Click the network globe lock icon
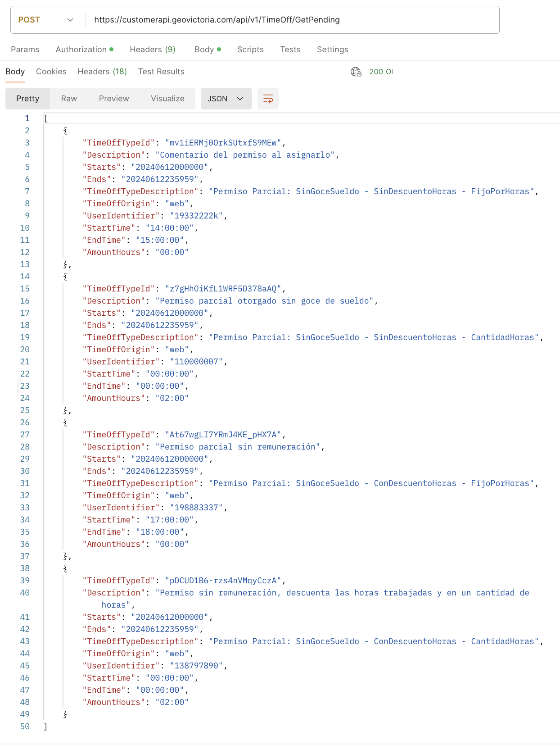This screenshot has width=560, height=745. (x=356, y=72)
